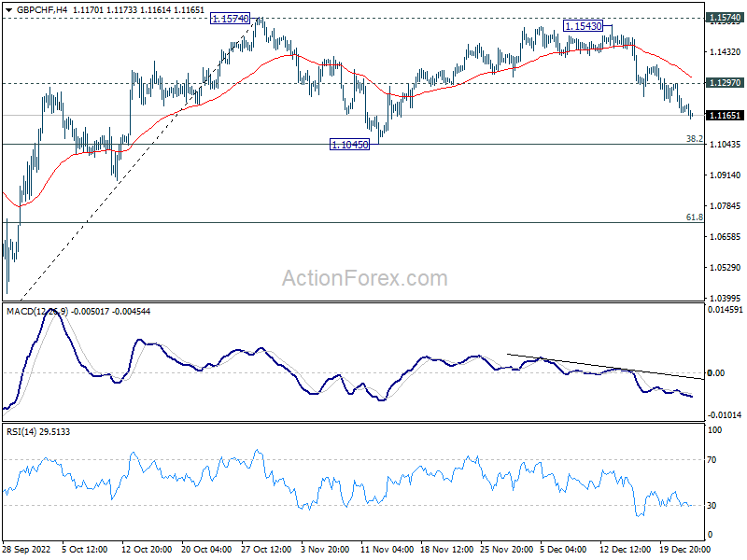
Task: Click the 19 Dec 20:00 time label
Action: (684, 550)
